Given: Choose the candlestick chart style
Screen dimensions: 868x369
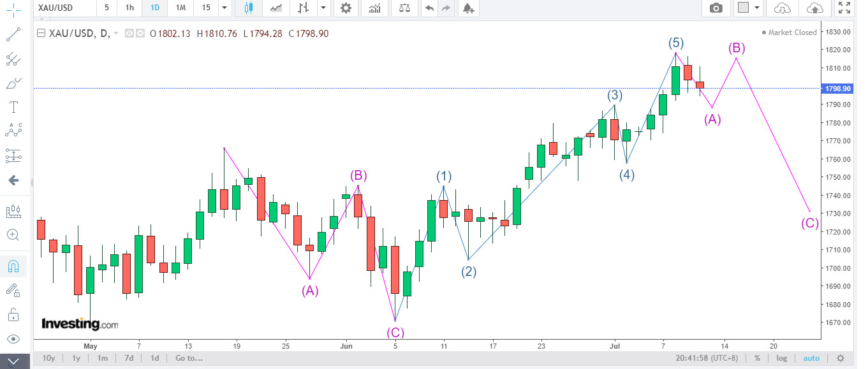Looking at the screenshot, I should coord(248,8).
